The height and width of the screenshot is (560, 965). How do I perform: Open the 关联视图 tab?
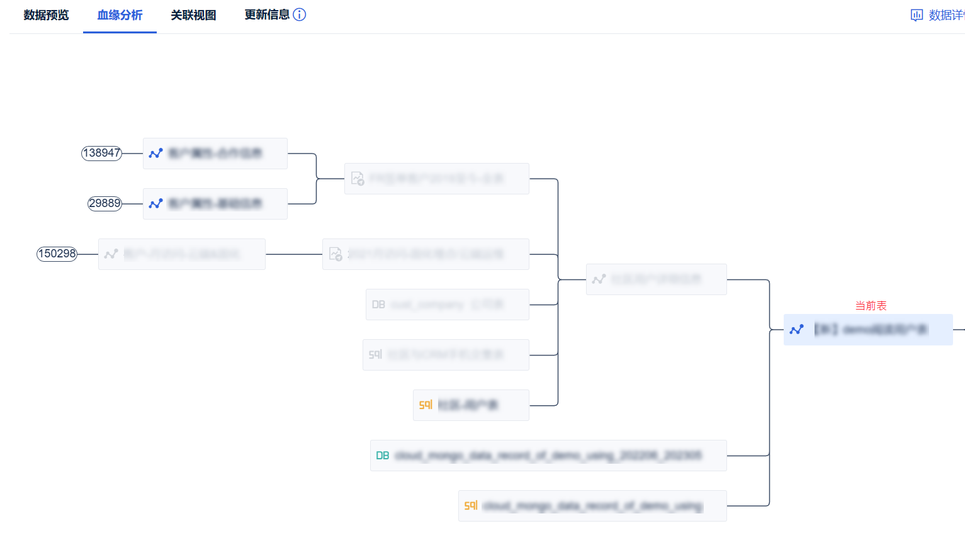tap(193, 15)
